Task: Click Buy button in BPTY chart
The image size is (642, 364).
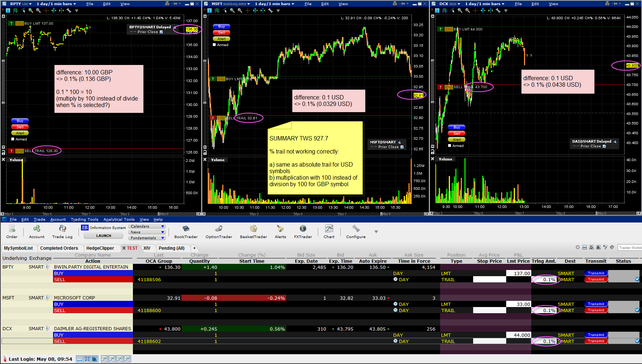Action: (20, 121)
